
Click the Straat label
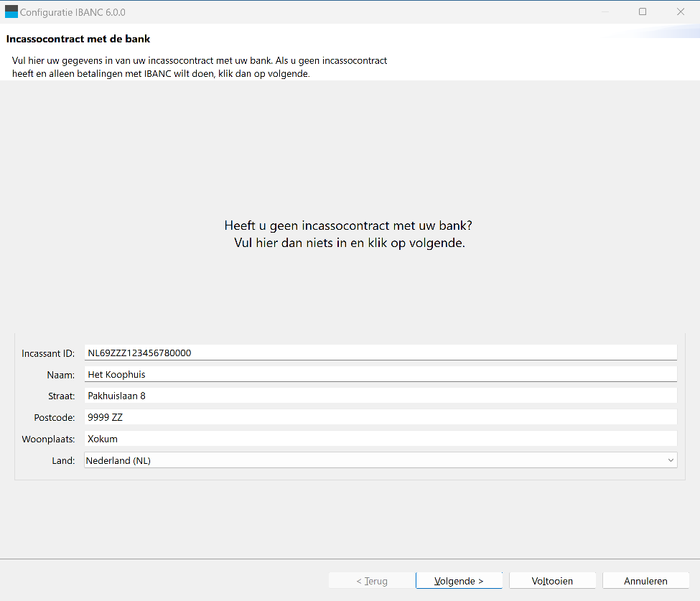tap(62, 396)
